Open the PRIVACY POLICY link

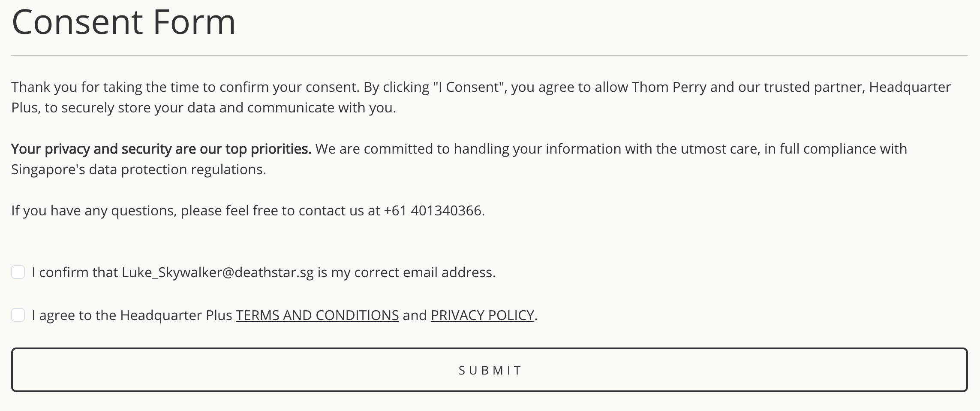tap(482, 315)
